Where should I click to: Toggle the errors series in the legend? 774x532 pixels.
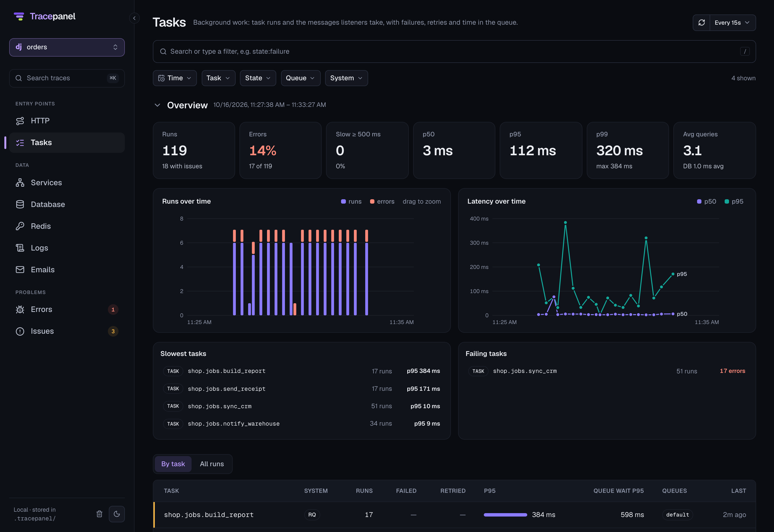[382, 201]
